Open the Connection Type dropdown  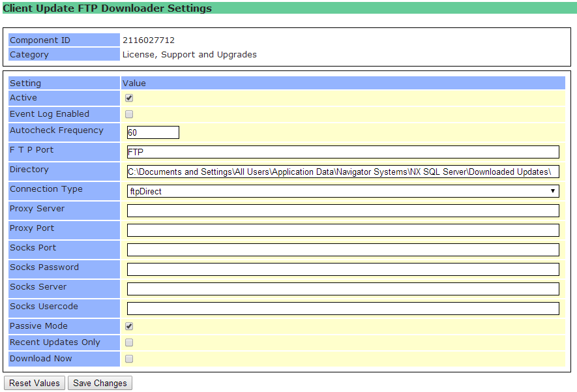342,191
